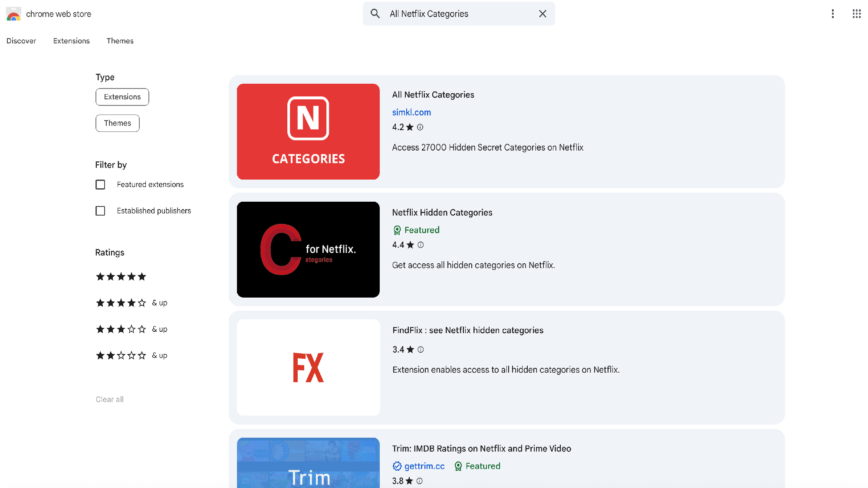Switch to the Discover tab

tap(21, 41)
